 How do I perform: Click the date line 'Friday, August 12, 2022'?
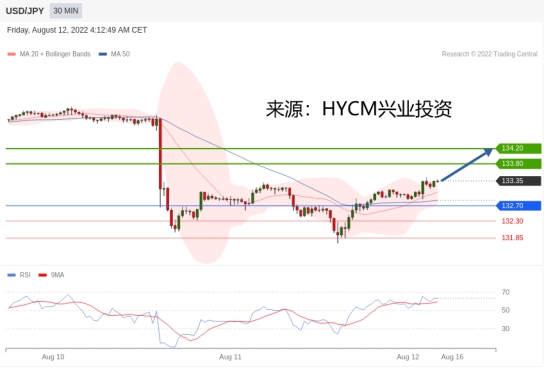[77, 30]
